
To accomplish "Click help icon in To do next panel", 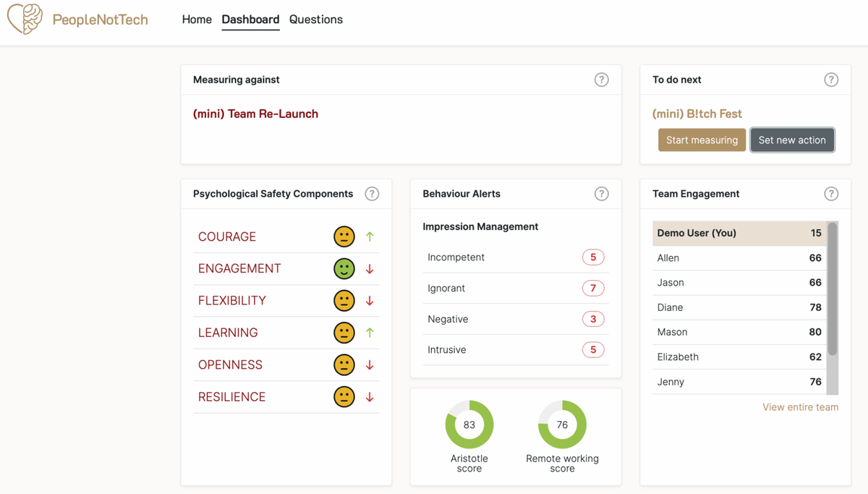I will tap(831, 80).
